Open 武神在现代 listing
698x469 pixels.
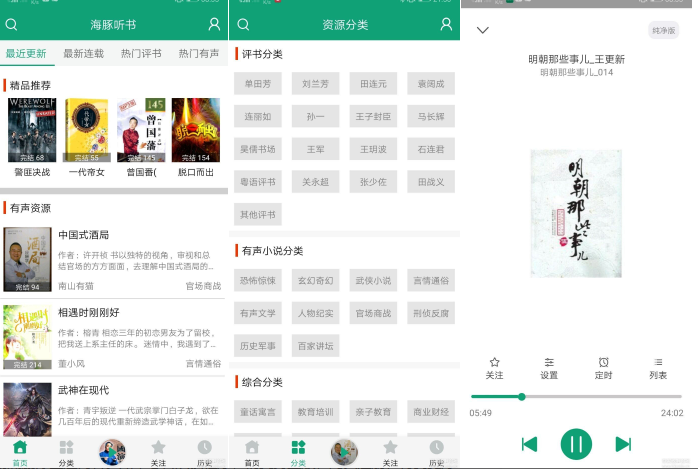pos(114,409)
